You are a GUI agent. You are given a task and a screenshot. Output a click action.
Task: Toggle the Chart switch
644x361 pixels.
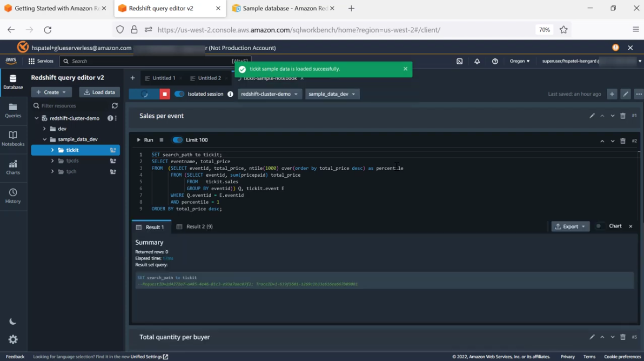pyautogui.click(x=600, y=226)
